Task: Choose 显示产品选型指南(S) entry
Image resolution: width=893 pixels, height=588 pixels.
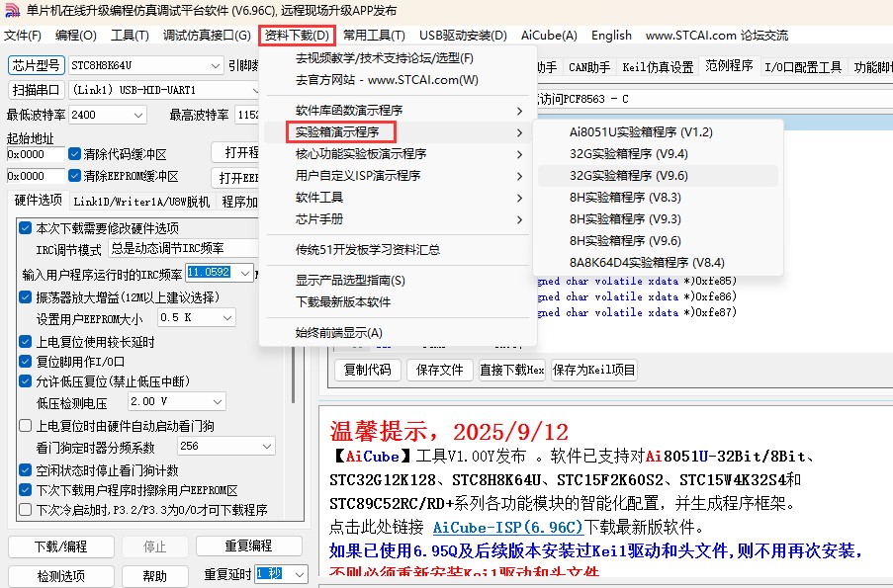Action: pos(398,280)
